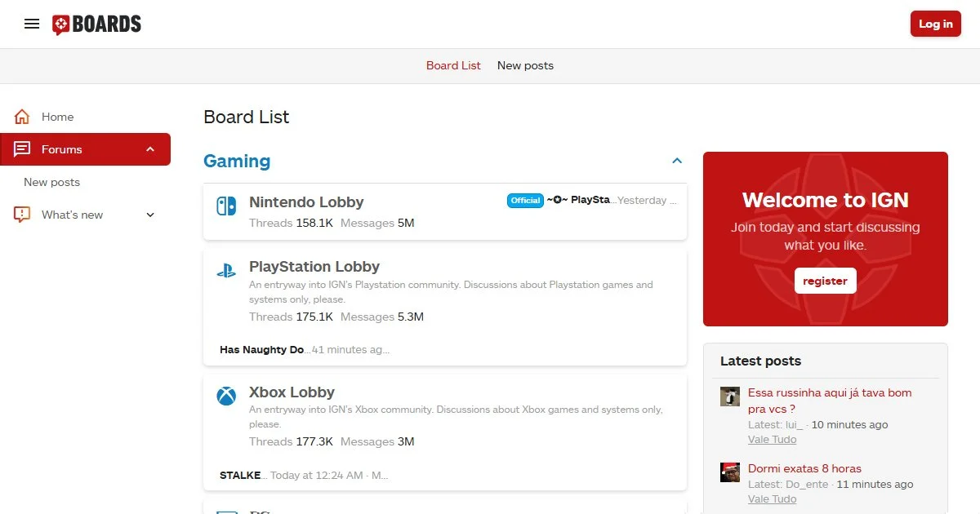Screen dimensions: 980x514
Task: Click avatar beside 'Essa russinha' post
Action: tap(730, 397)
